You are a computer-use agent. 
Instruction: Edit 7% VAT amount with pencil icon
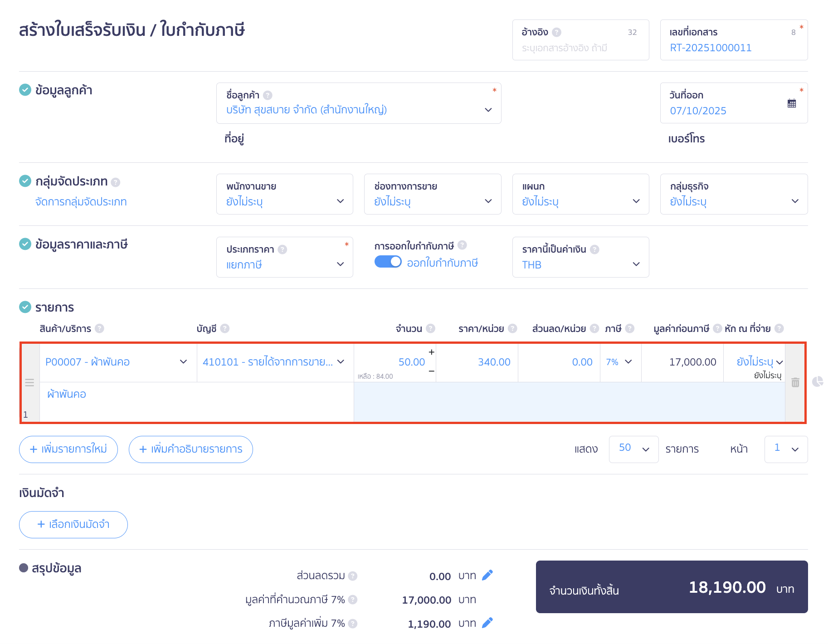(487, 623)
